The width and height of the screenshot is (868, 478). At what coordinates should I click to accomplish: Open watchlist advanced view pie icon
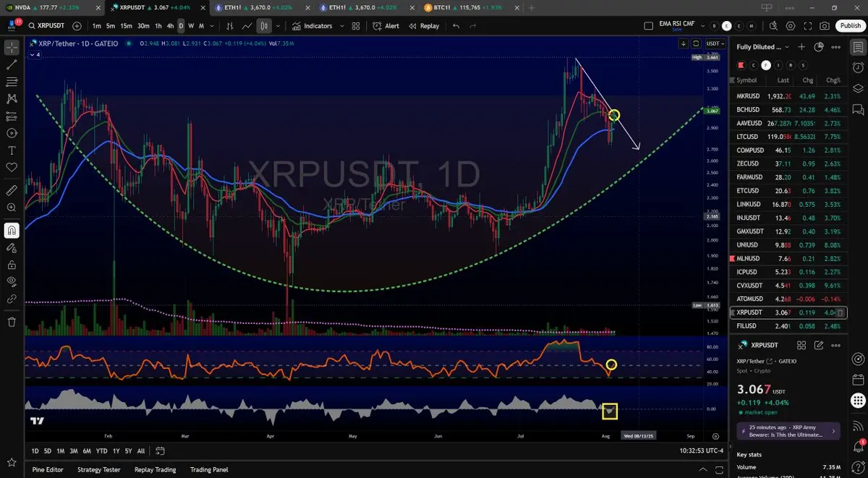tap(819, 46)
